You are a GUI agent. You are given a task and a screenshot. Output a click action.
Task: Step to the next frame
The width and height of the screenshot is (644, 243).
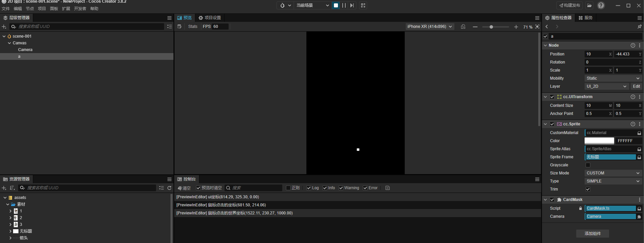pyautogui.click(x=352, y=5)
